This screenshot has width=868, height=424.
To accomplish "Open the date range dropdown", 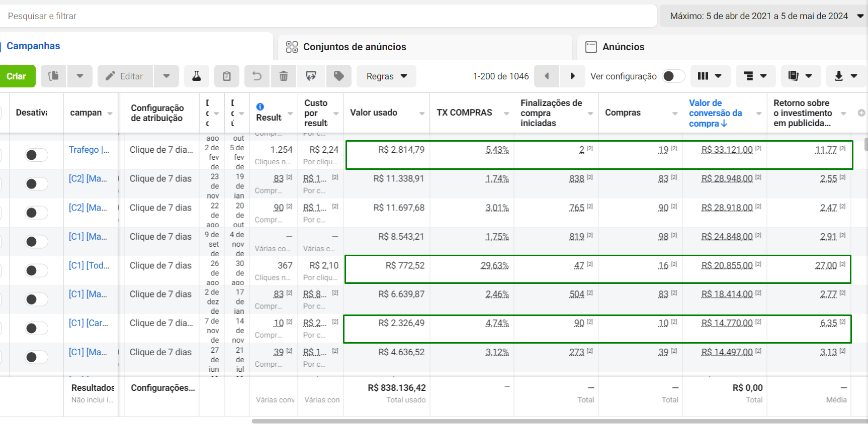I will click(x=764, y=16).
